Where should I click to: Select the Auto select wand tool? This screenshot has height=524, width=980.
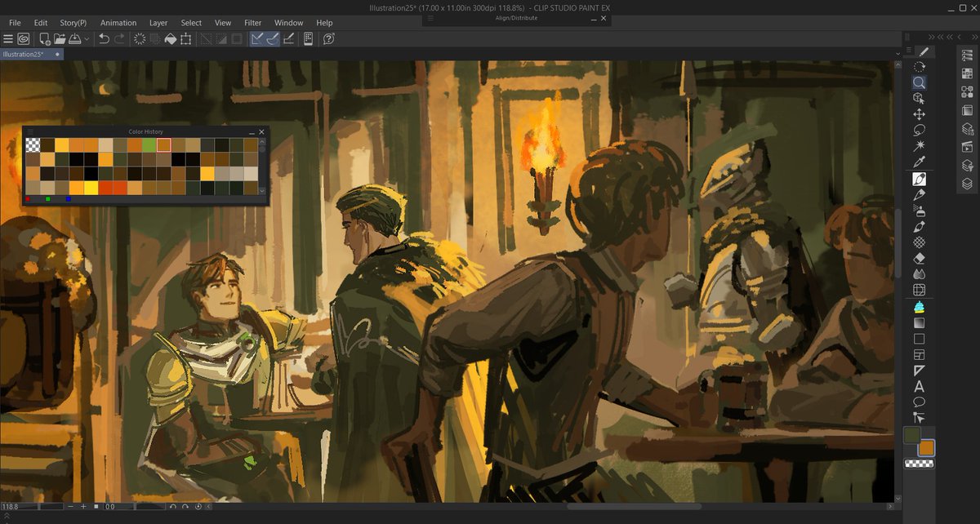919,145
